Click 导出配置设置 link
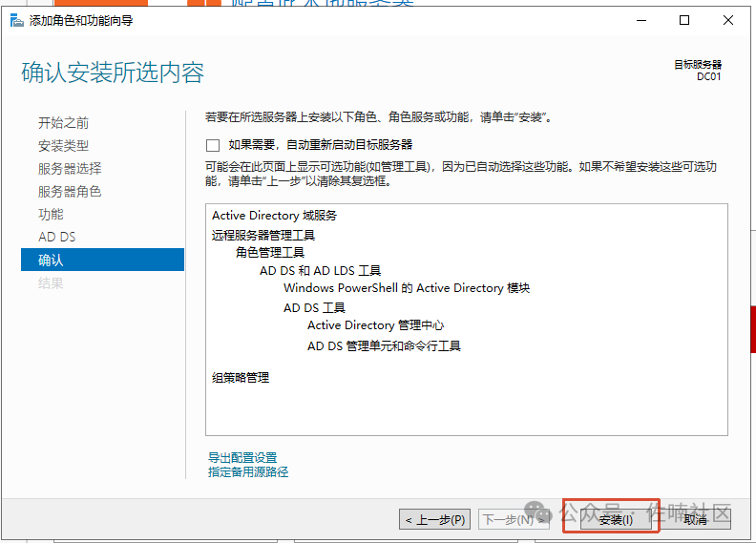The height and width of the screenshot is (543, 756). pos(242,457)
